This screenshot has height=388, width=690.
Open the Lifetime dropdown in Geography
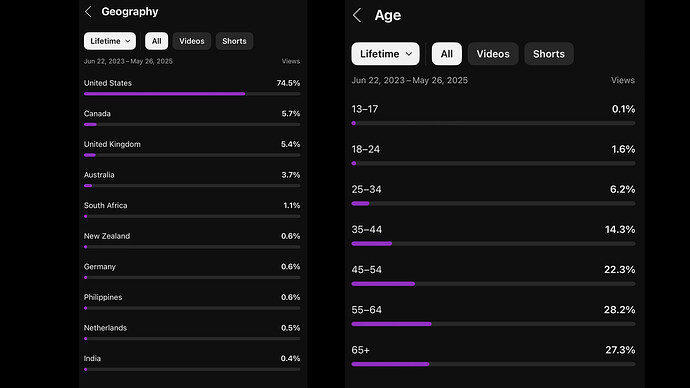tap(110, 41)
